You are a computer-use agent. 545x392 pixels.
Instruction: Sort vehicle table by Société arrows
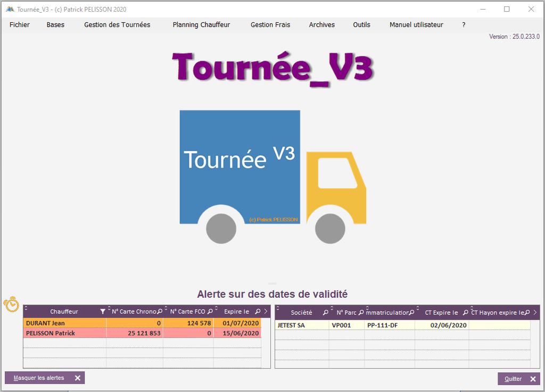(x=277, y=308)
